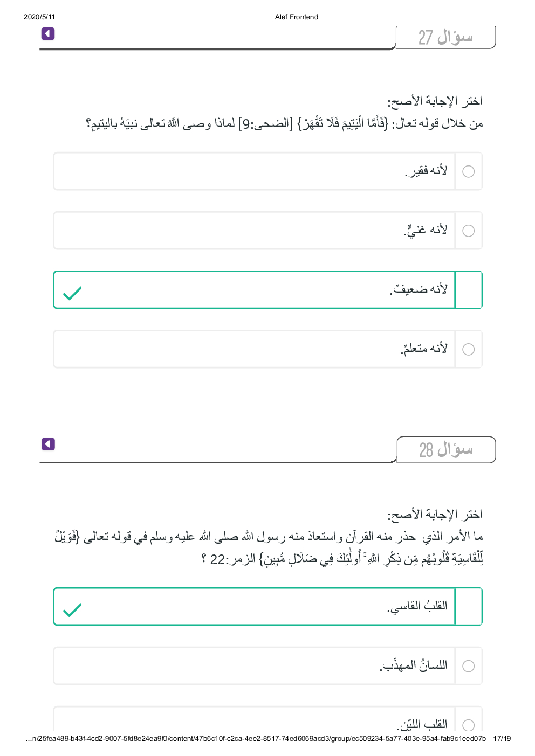
Task: Select the radio button for اللسان المهذّب
Action: pyautogui.click(x=468, y=666)
